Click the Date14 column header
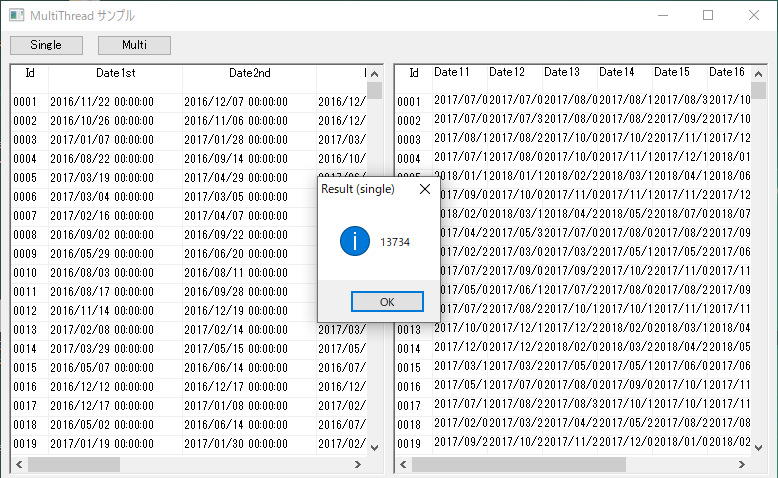This screenshot has height=478, width=778. [616, 72]
